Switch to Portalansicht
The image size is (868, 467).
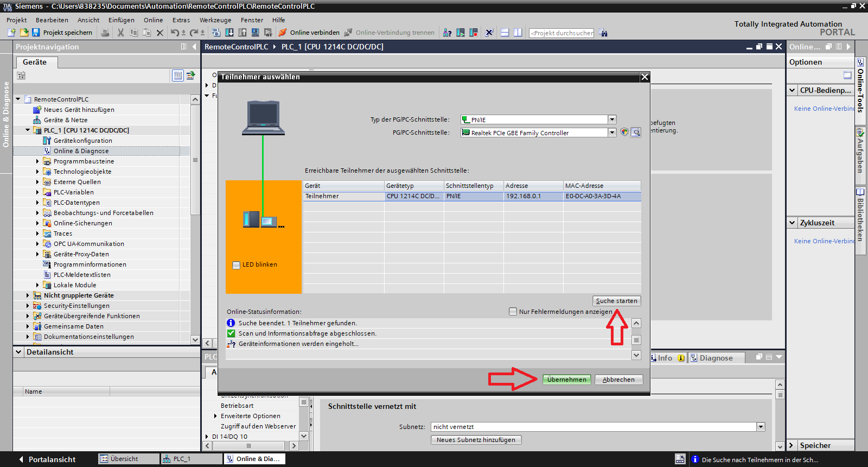pos(47,459)
